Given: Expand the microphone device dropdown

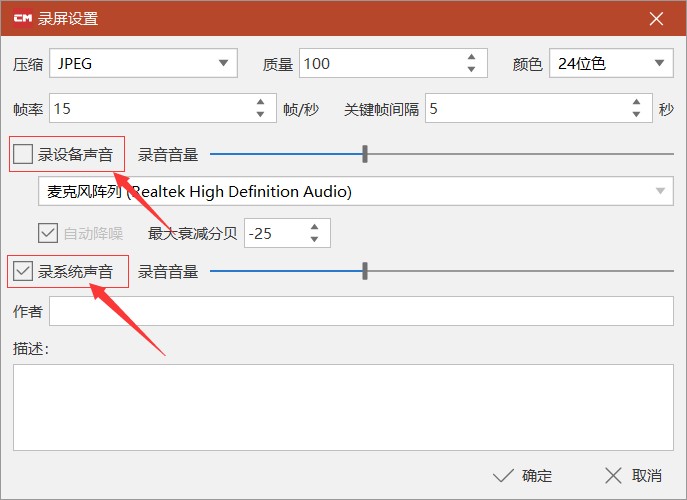Looking at the screenshot, I should click(x=356, y=191).
